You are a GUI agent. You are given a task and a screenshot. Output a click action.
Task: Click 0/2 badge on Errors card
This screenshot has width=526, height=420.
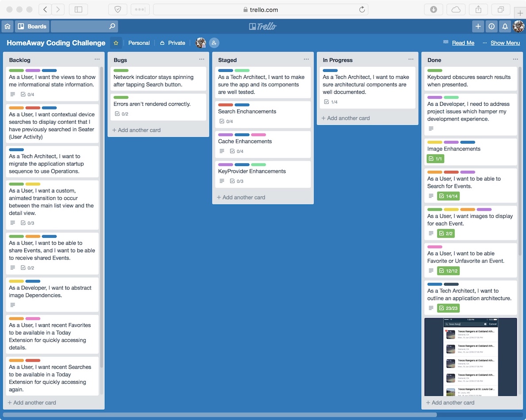(x=121, y=114)
